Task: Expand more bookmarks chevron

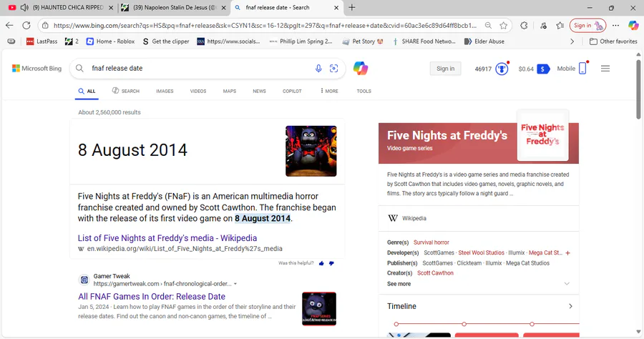Action: coord(572,41)
